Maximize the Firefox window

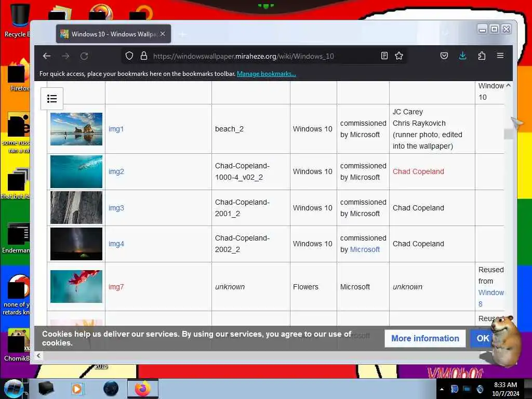pyautogui.click(x=495, y=29)
